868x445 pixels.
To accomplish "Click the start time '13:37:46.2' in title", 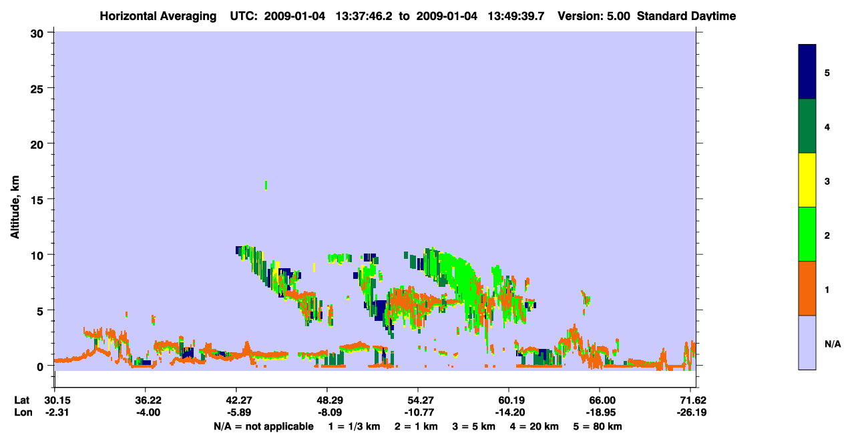I will tap(365, 16).
